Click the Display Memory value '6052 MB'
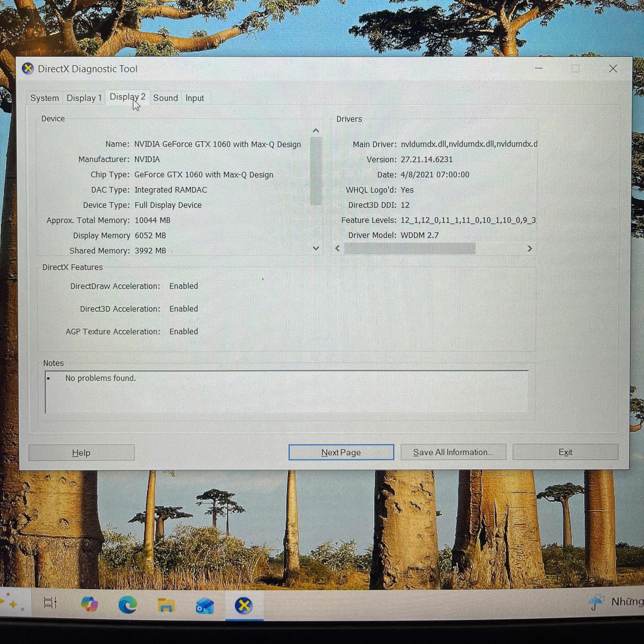644x644 pixels. click(150, 236)
